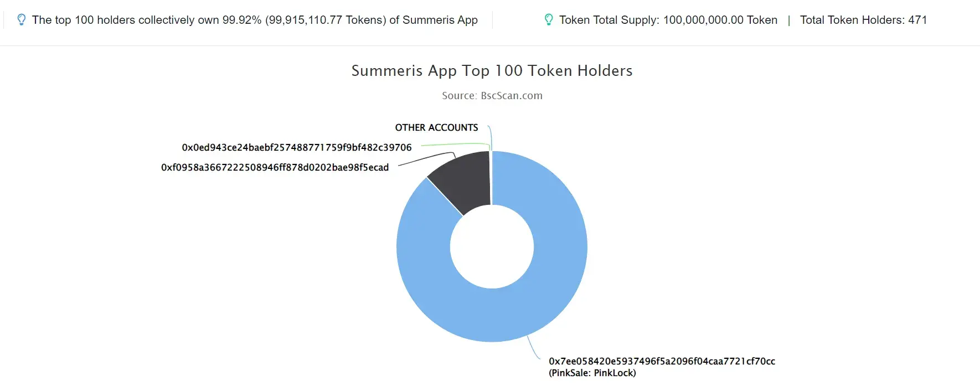Click the curved connector line to PinkLock label
Screen dimensions: 980x391
(534, 348)
